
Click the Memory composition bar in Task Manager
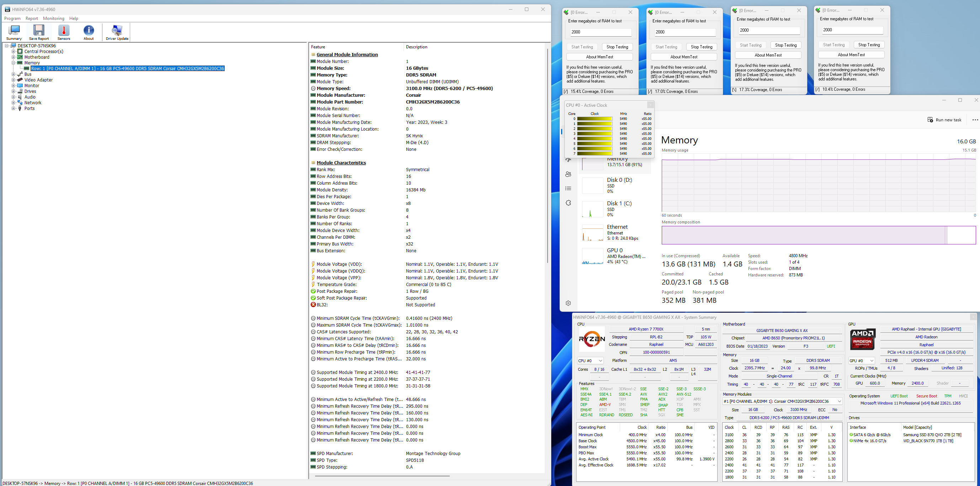(818, 235)
